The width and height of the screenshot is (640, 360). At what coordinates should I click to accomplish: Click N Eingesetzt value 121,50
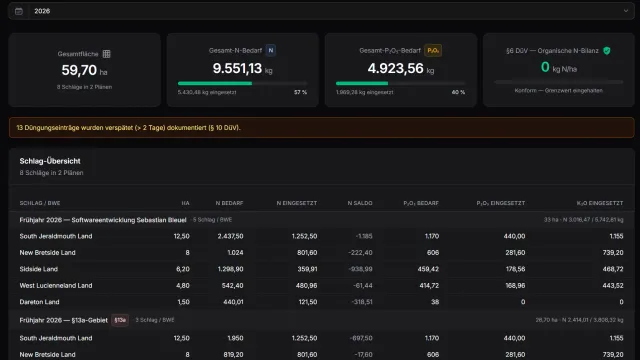coord(307,302)
